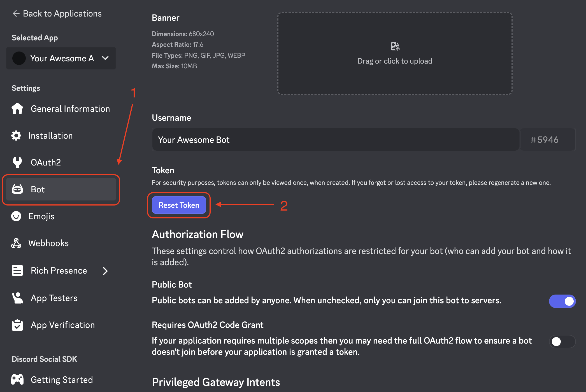Click the App Verification clipboard icon
Screen dimensions: 586x392
pos(17,325)
